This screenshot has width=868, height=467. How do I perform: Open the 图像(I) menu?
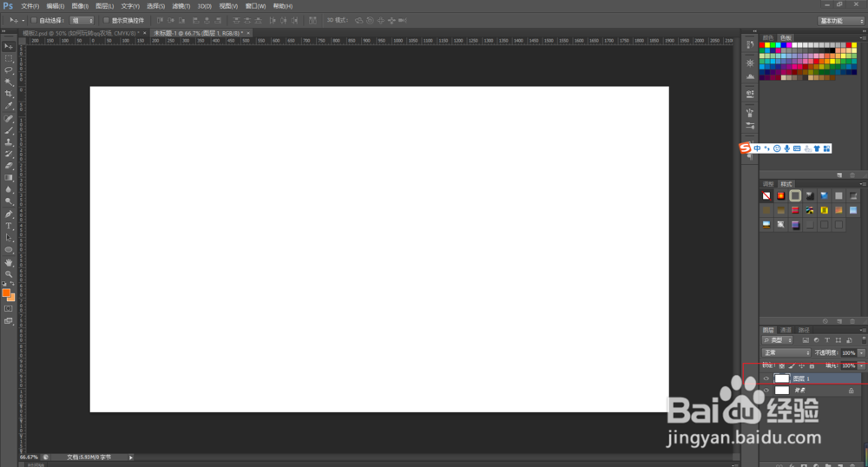(80, 6)
